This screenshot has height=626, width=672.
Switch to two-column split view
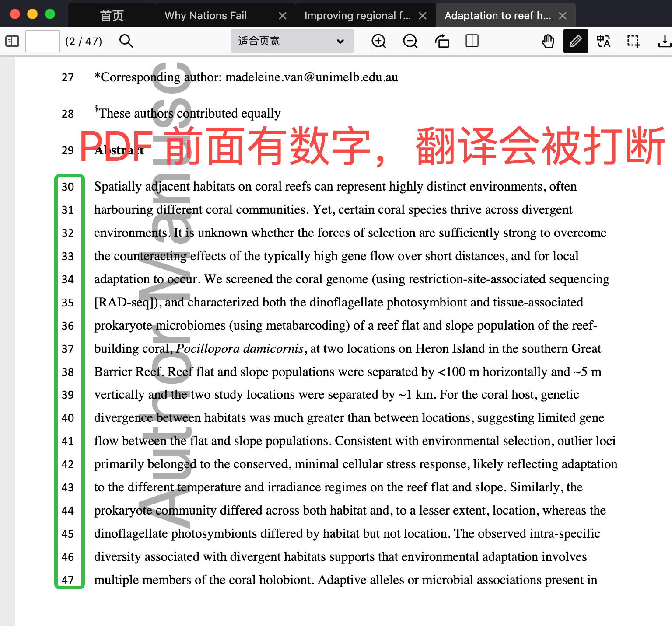(x=472, y=41)
